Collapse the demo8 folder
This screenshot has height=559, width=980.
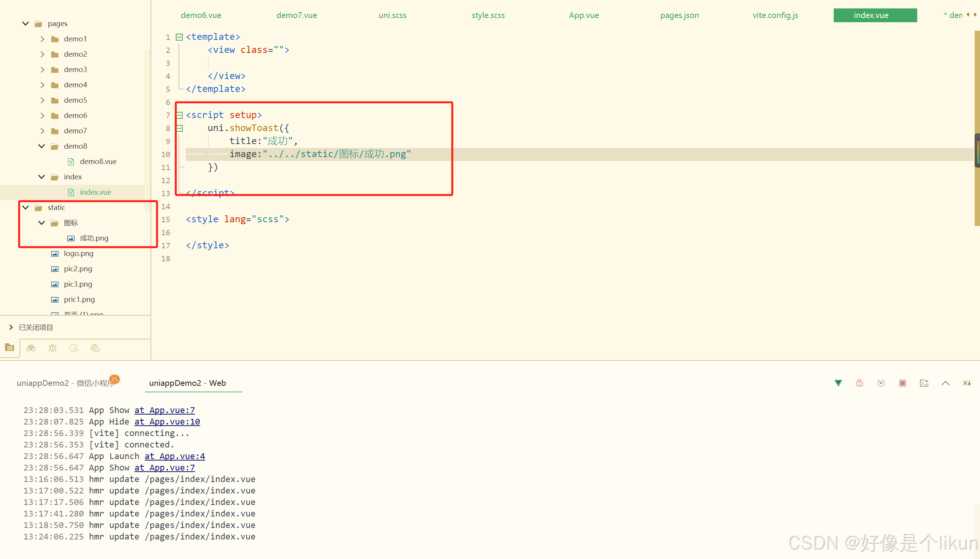point(42,146)
